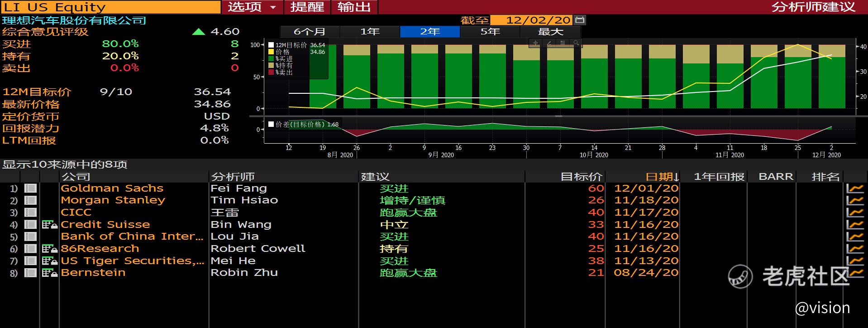Open the calendar picker next to date
The height and width of the screenshot is (328, 868).
(x=580, y=20)
